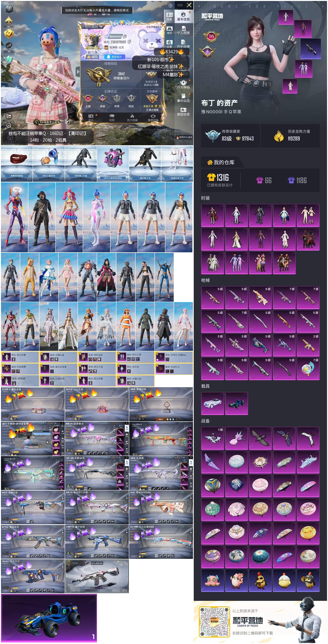
Task: Open the 行为等级 tab
Action: coord(183,85)
